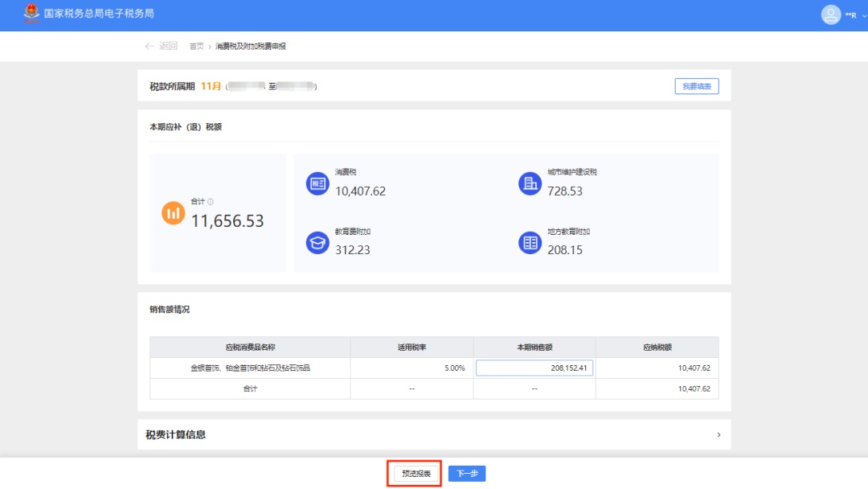The width and height of the screenshot is (868, 489).
Task: Click the 5.00% tax rate cell
Action: pyautogui.click(x=454, y=368)
